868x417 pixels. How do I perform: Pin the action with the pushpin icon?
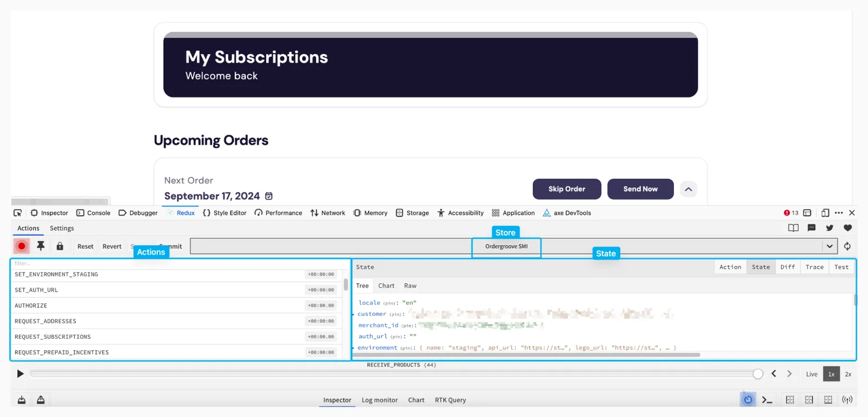click(x=41, y=246)
